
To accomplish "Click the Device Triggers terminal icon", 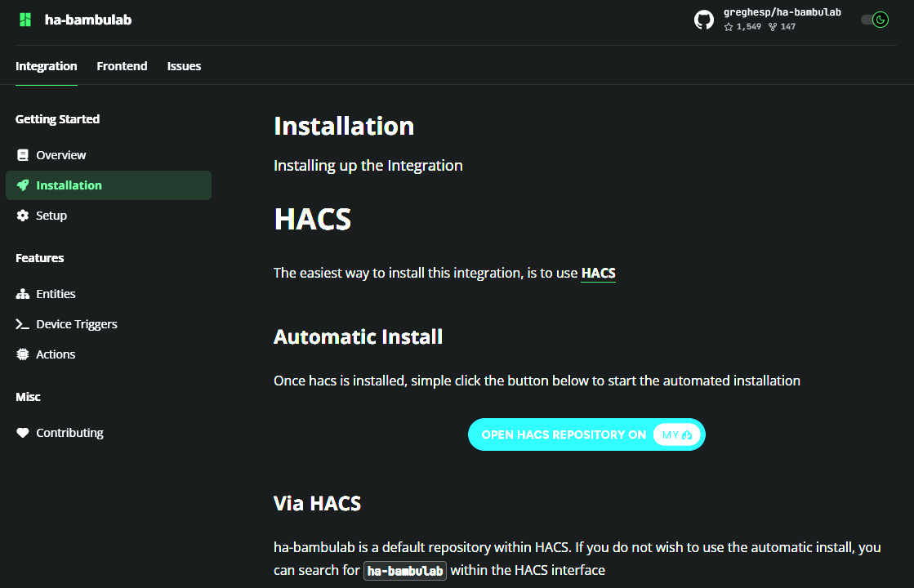I will click(23, 324).
